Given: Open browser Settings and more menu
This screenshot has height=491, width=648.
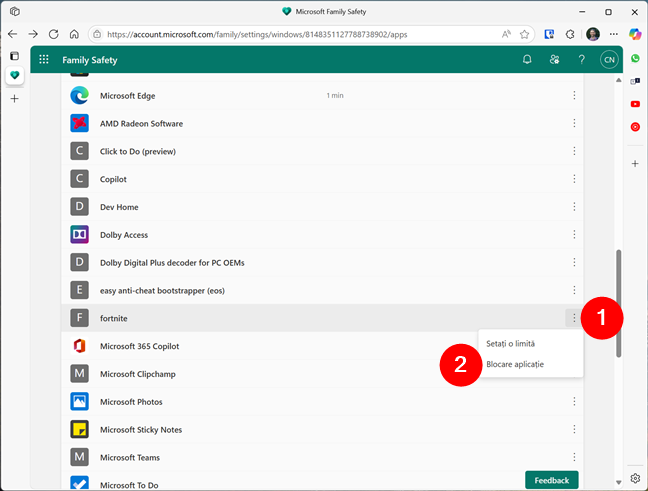Looking at the screenshot, I should click(x=614, y=34).
